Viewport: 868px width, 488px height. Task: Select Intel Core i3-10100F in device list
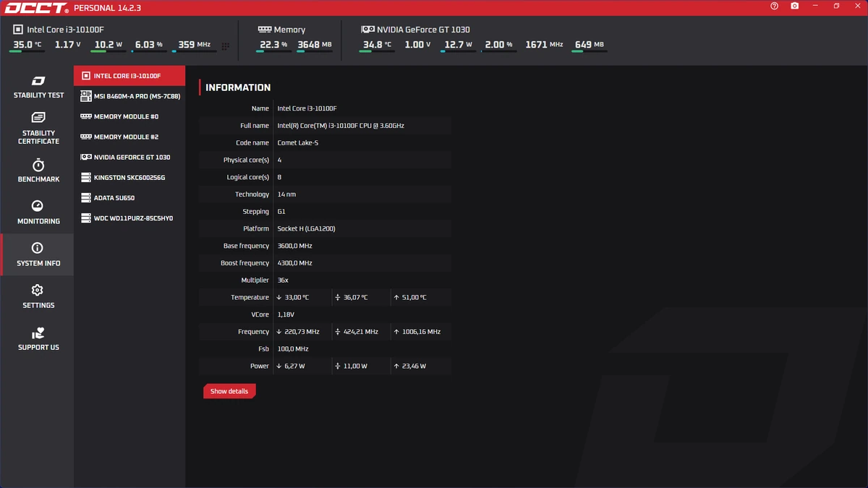pyautogui.click(x=129, y=76)
